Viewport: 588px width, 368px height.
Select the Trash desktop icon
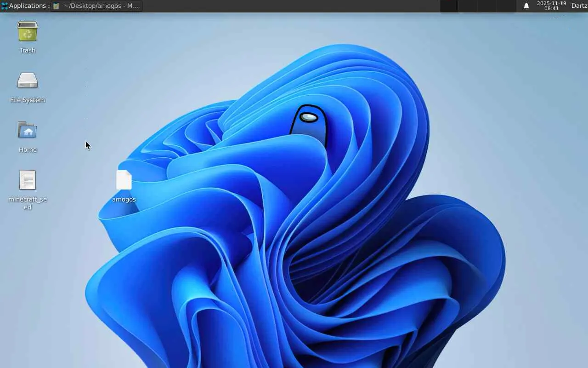[x=28, y=31]
